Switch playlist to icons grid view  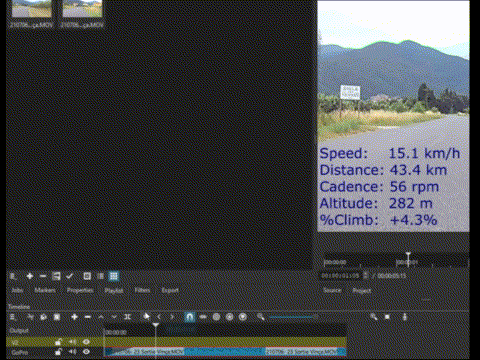[114, 276]
